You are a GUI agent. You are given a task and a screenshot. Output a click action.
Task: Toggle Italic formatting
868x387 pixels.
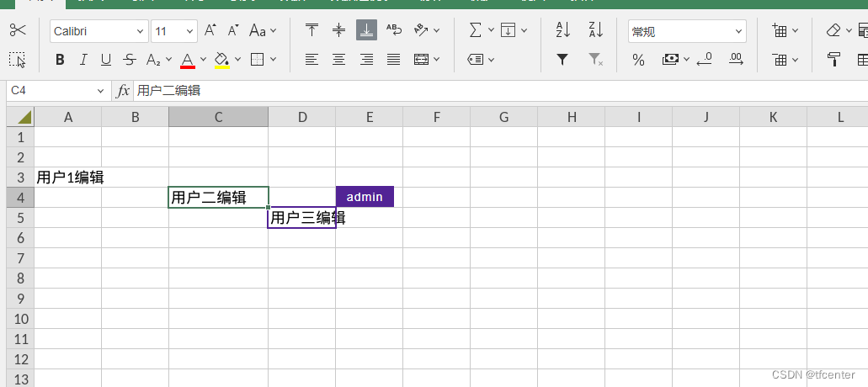click(x=83, y=60)
